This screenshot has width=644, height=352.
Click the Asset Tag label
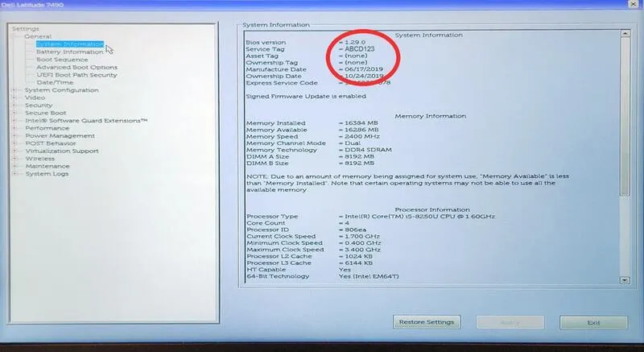pyautogui.click(x=262, y=56)
